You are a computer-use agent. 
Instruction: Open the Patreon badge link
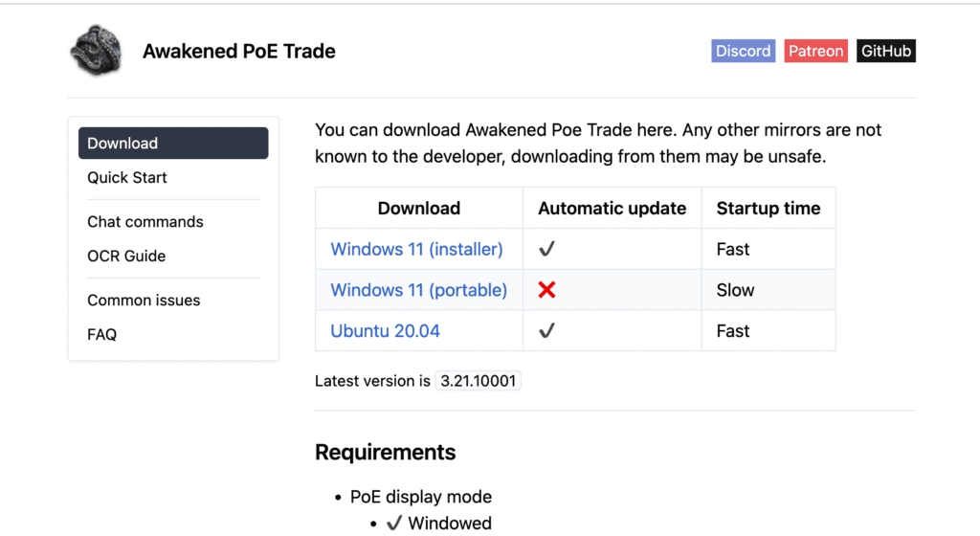tap(815, 51)
